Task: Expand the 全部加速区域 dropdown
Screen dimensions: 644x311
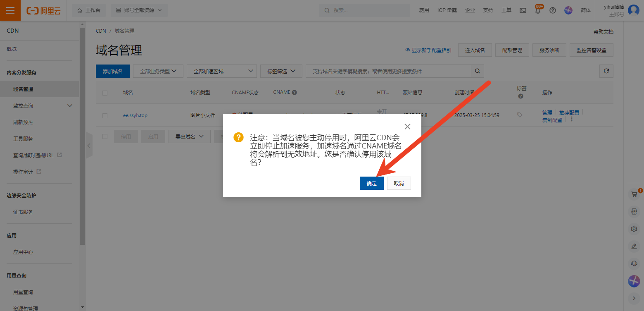Action: [x=222, y=71]
